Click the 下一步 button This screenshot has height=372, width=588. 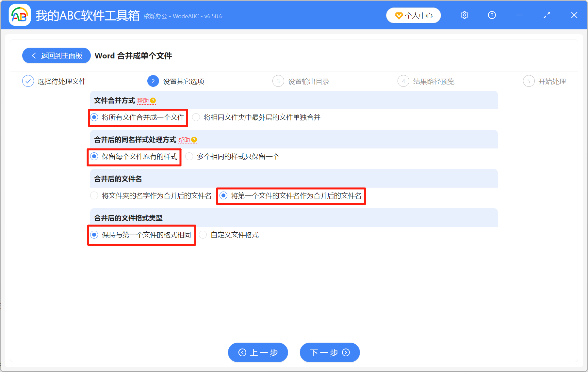329,353
